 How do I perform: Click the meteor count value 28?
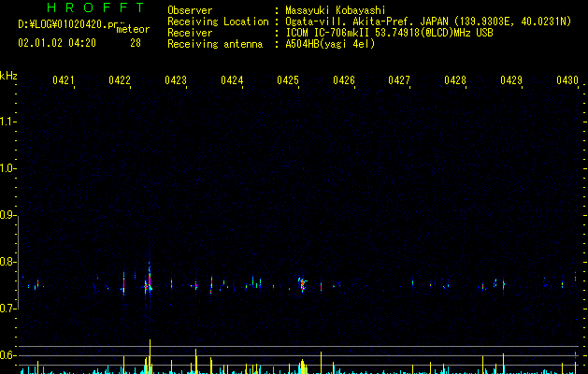click(136, 43)
